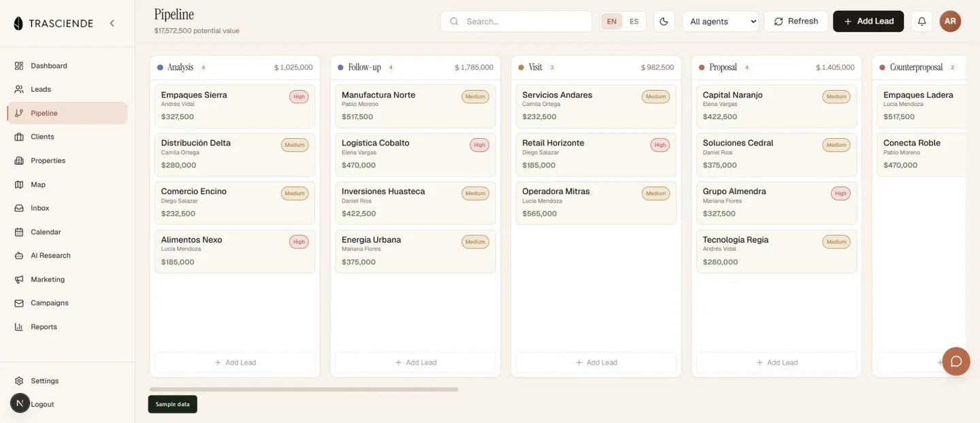The height and width of the screenshot is (423, 980).
Task: Click the Analysis column header title
Action: click(x=180, y=67)
